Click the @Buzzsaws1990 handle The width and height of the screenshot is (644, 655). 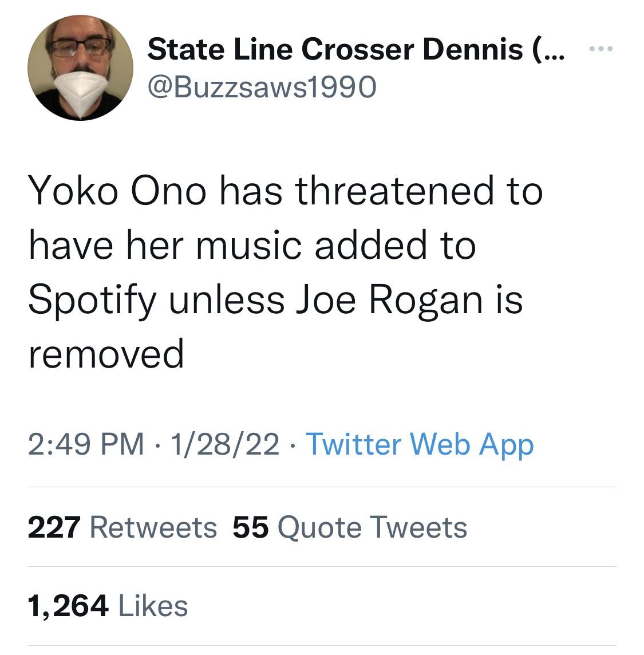coord(262,86)
